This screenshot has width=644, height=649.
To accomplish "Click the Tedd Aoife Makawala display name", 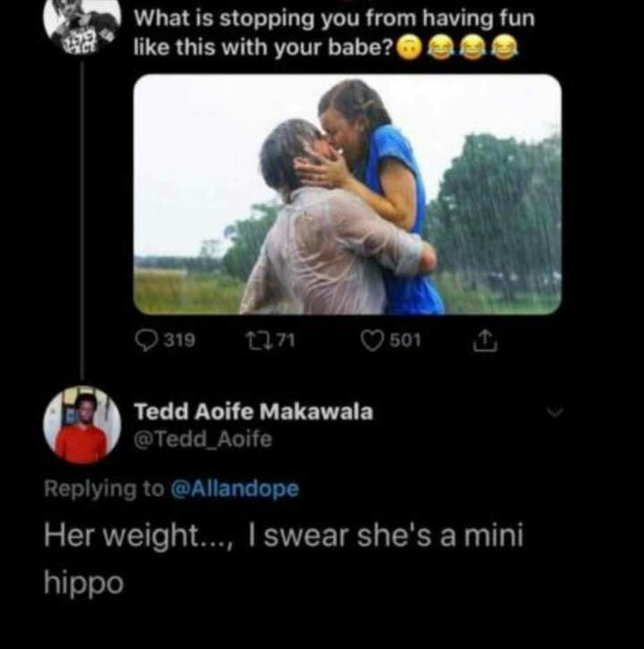I will tap(253, 412).
